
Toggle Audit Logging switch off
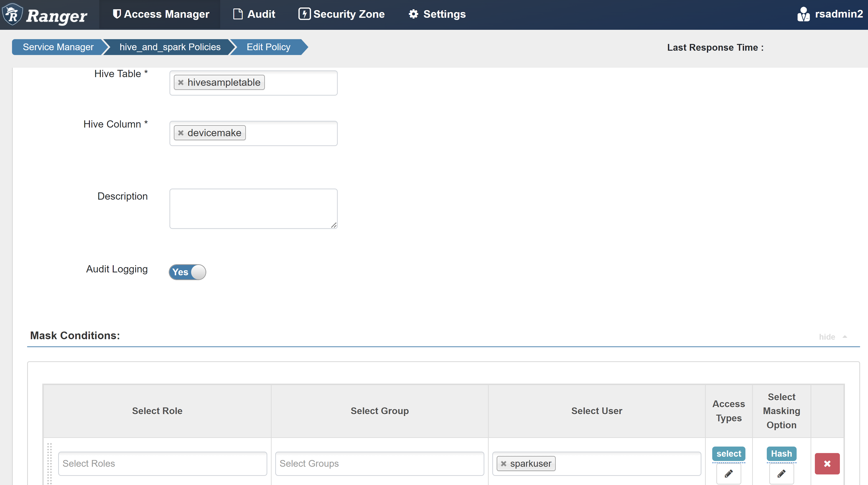[x=187, y=272]
